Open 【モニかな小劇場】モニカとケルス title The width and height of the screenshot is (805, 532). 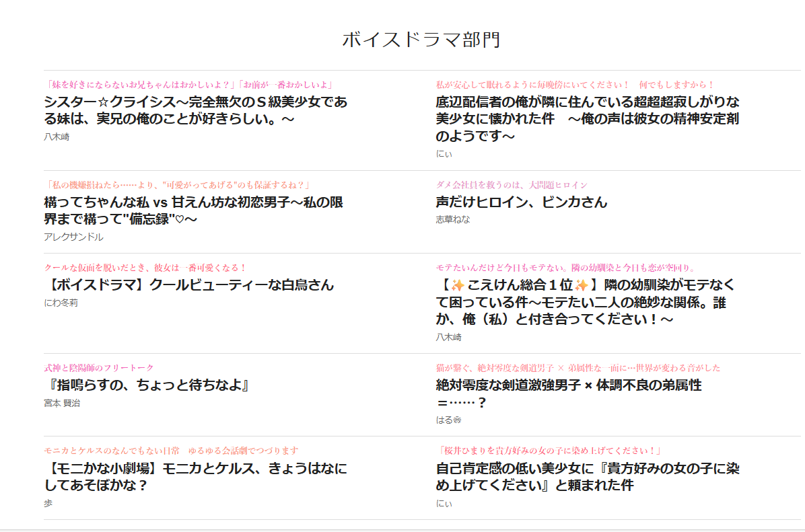pos(195,476)
